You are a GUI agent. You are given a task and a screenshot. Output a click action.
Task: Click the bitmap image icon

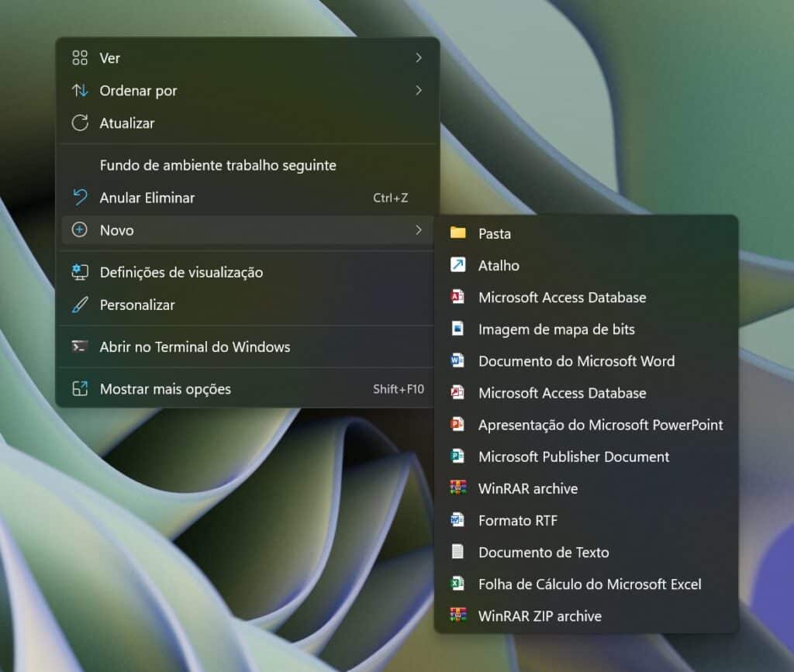(x=457, y=329)
